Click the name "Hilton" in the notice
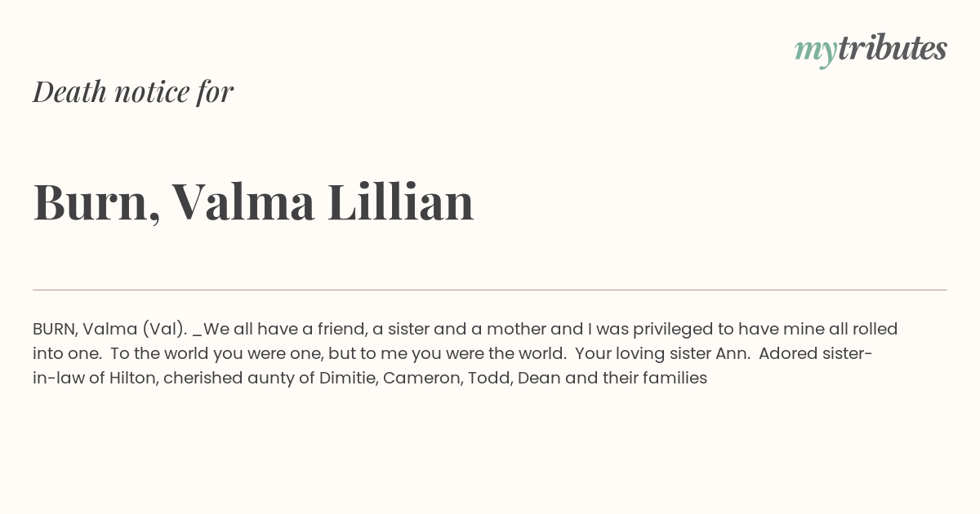980x514 pixels. click(x=132, y=379)
